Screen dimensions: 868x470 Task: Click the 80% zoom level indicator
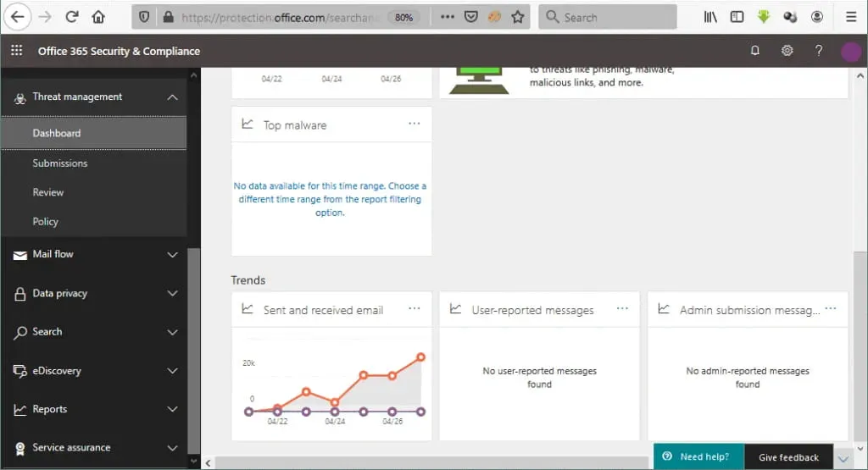click(403, 18)
